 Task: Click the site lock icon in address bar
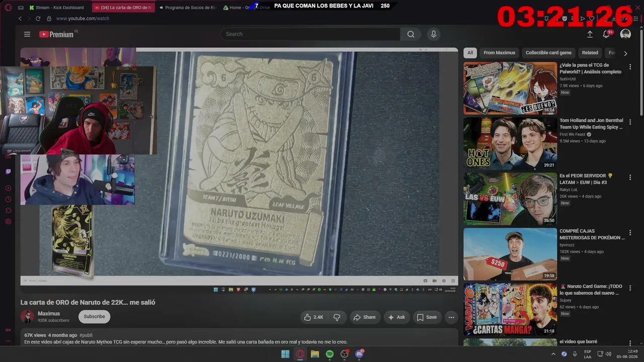49,19
